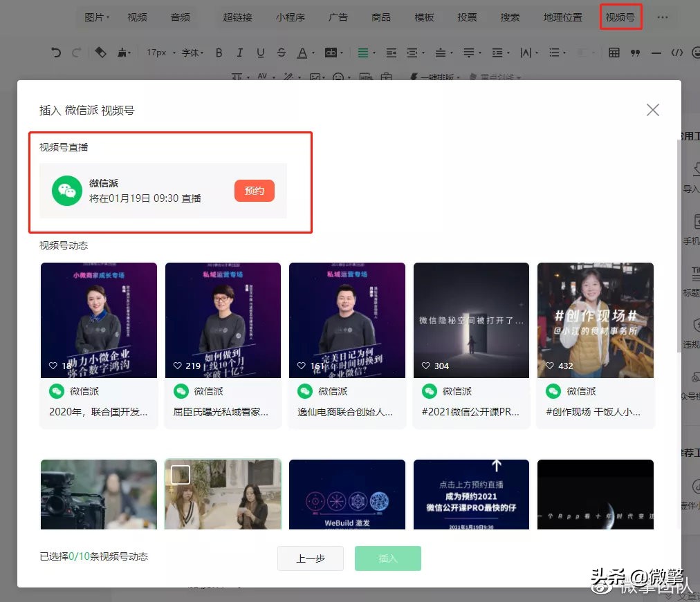Click the horizontal line insert icon
700x602 pixels.
[x=654, y=52]
